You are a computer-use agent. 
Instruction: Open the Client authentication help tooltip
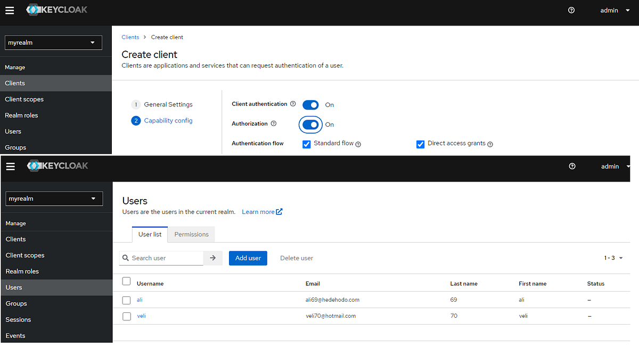pyautogui.click(x=293, y=104)
